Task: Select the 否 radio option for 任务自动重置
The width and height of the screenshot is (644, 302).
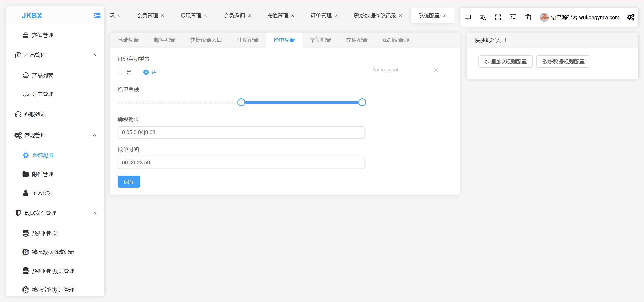Action: point(146,72)
